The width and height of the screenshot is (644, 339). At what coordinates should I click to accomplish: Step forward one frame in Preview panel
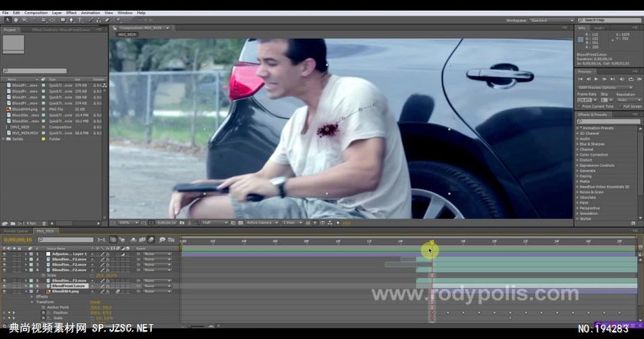coord(604,79)
